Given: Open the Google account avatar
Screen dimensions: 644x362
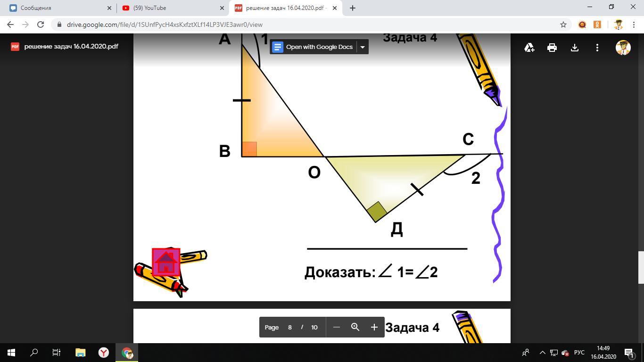Looking at the screenshot, I should [x=623, y=48].
